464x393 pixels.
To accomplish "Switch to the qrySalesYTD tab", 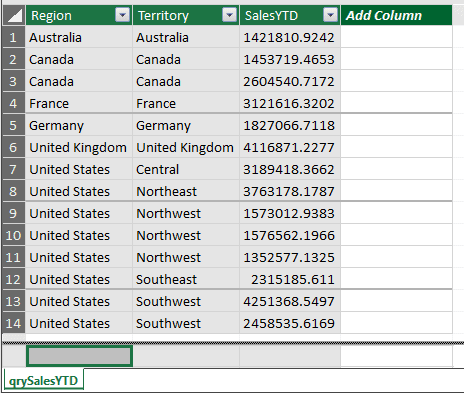I will point(43,381).
